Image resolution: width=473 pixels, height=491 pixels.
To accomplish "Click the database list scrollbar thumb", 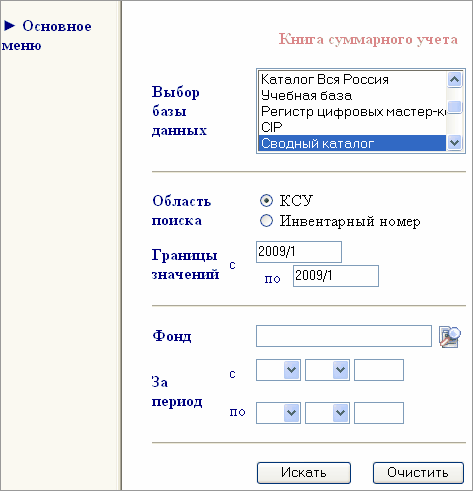I will 454,107.
